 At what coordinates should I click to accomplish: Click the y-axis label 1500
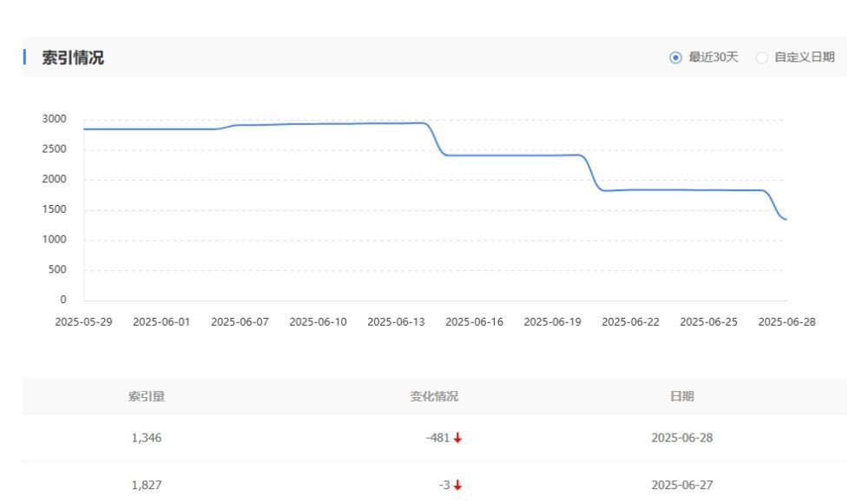point(54,209)
